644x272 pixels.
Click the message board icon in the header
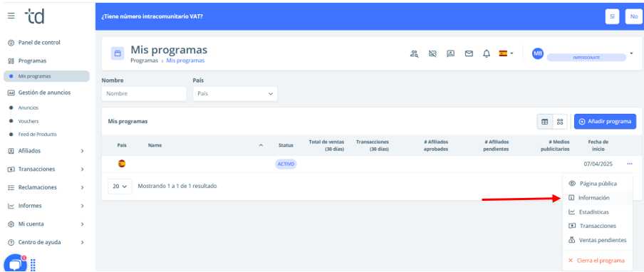pyautogui.click(x=450, y=53)
